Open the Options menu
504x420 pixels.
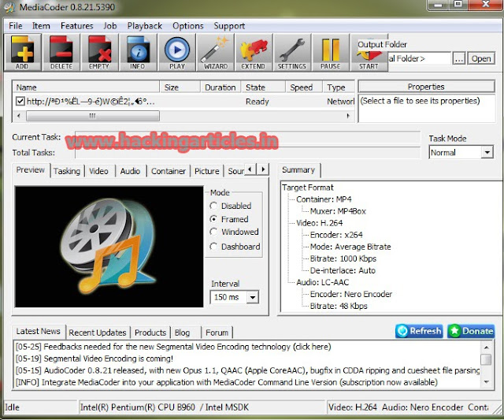[x=188, y=26]
